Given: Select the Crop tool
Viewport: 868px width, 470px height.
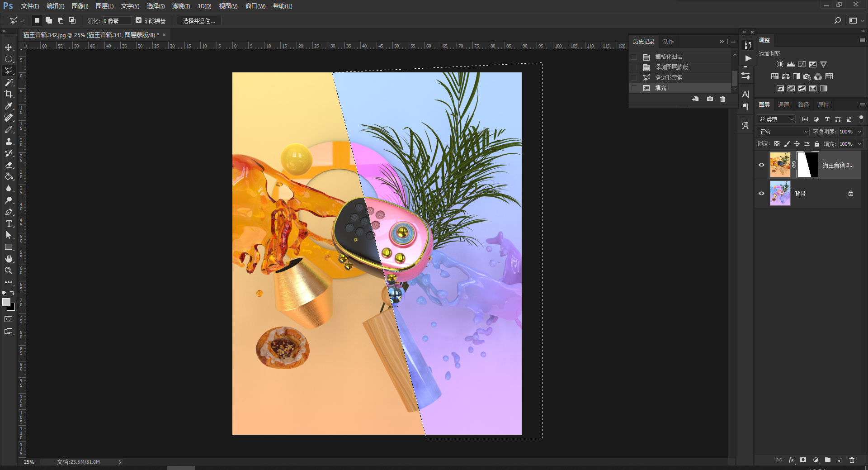Looking at the screenshot, I should click(x=9, y=94).
